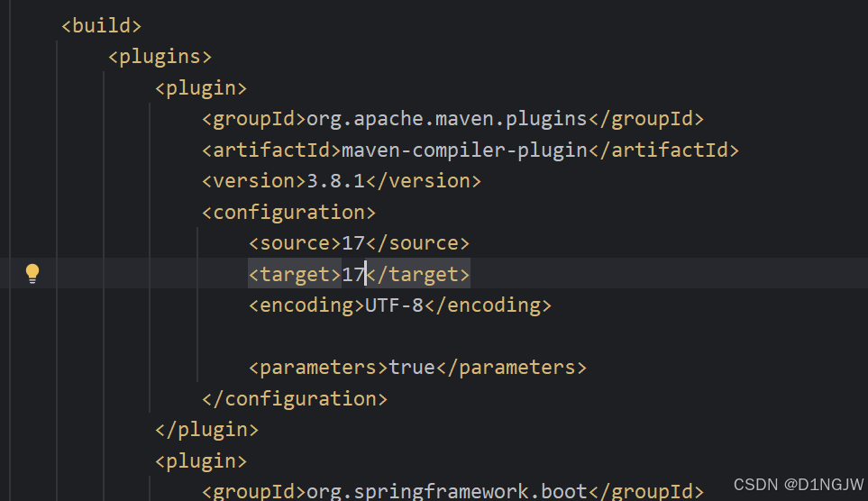
Task: Click the parameters true value
Action: tap(412, 367)
